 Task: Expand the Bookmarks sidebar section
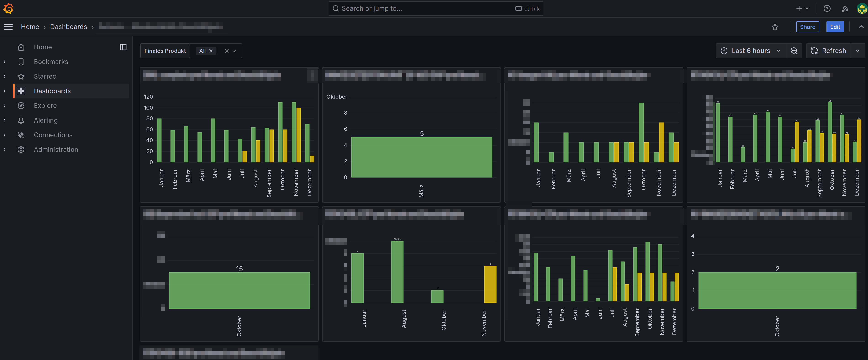tap(5, 61)
